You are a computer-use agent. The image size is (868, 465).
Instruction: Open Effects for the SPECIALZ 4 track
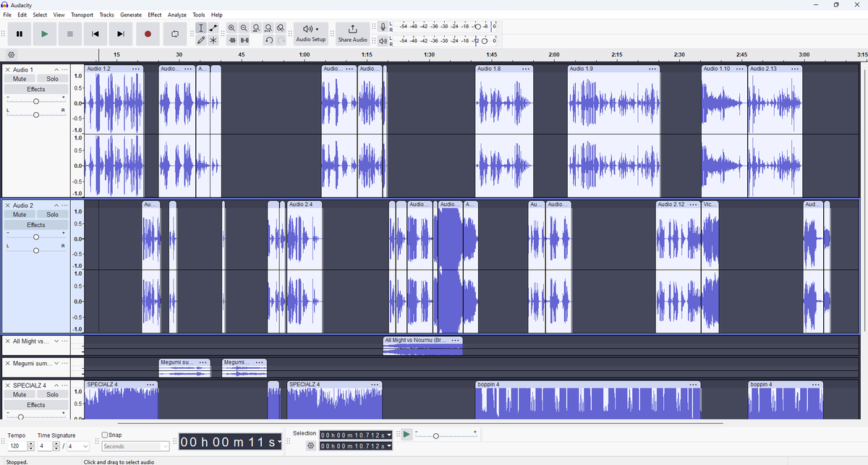36,406
